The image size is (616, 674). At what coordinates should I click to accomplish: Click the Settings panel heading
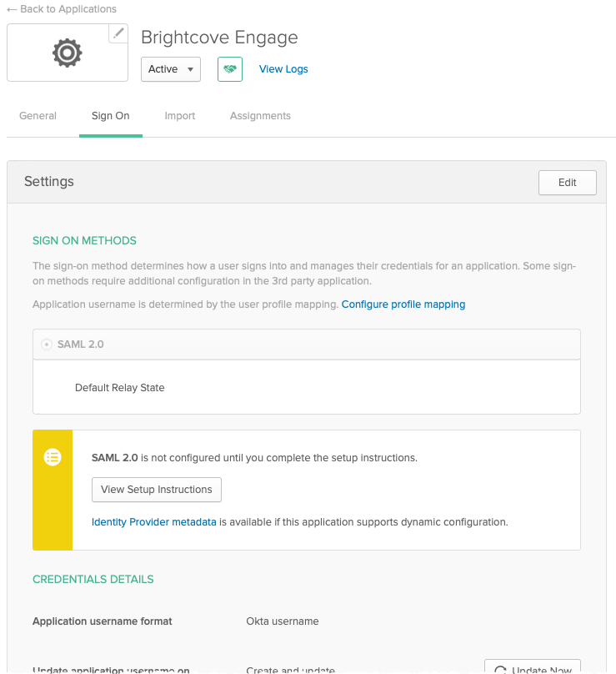pos(49,181)
